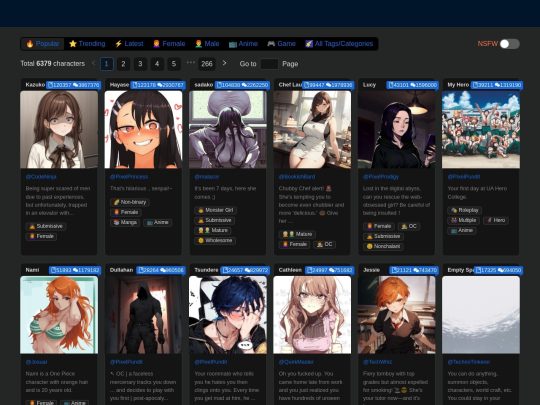Click the Submissive tag on Kazuko card
The width and height of the screenshot is (540, 405).
coord(46,226)
